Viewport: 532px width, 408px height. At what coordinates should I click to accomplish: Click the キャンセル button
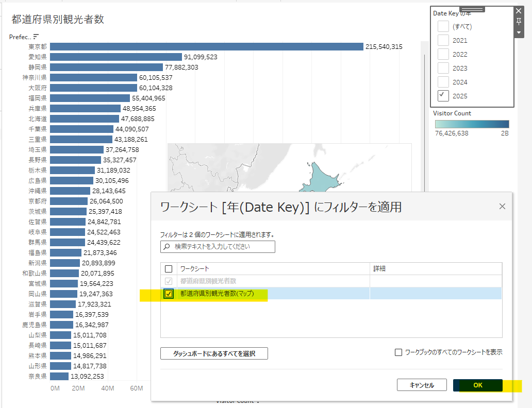click(422, 385)
